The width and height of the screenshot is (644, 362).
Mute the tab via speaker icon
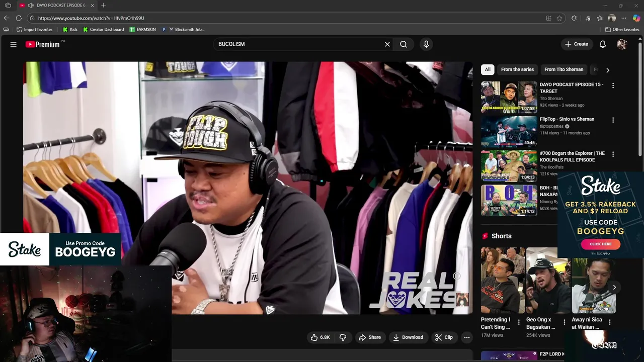(31, 5)
